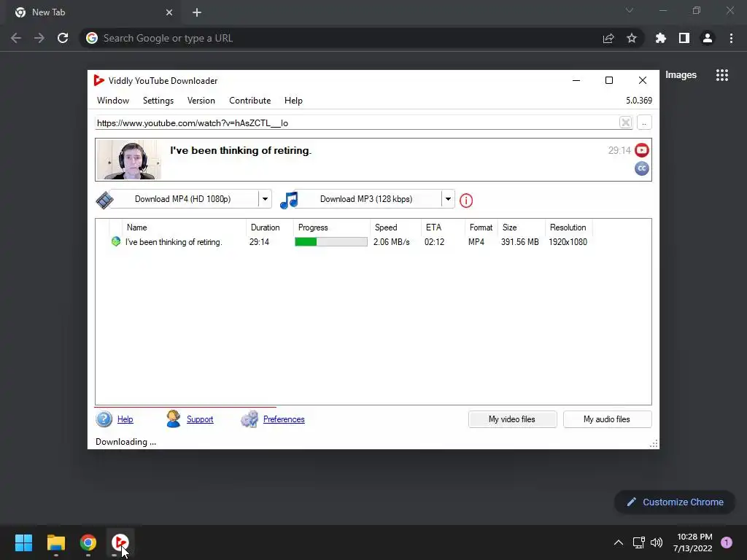Image resolution: width=747 pixels, height=560 pixels.
Task: Open Google apps grid icon
Action: [x=722, y=75]
